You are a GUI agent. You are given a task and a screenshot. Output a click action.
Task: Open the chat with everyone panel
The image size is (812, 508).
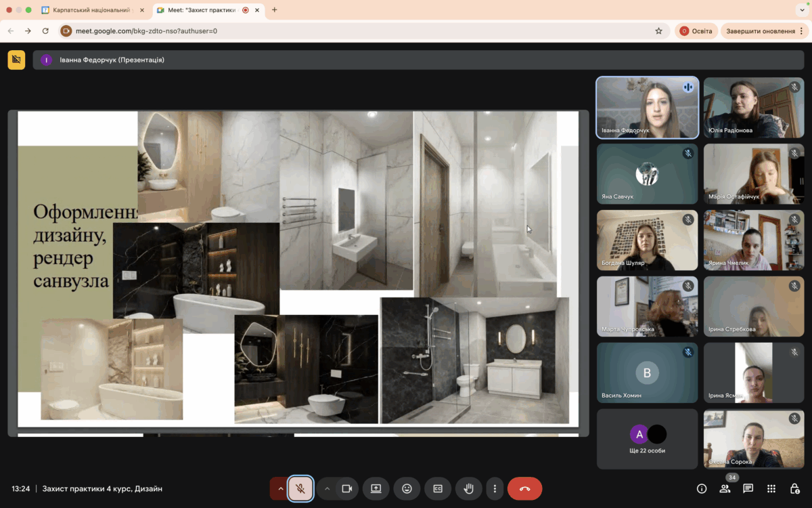pos(748,488)
